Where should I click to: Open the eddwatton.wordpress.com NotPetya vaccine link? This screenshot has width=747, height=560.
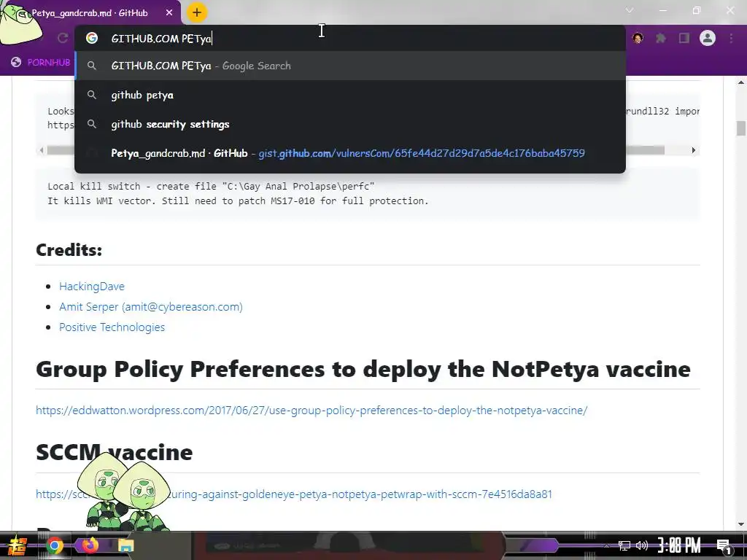click(311, 410)
